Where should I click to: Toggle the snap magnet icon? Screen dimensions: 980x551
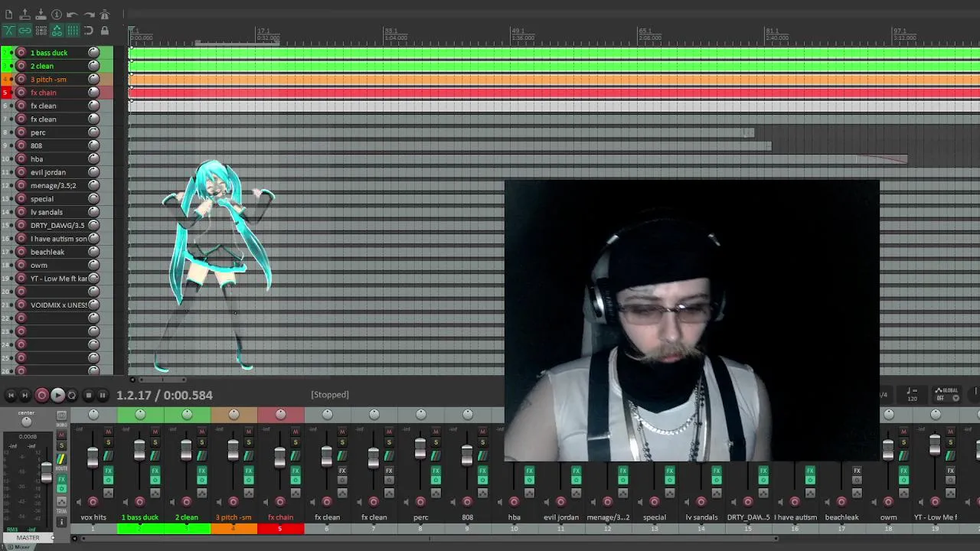coord(89,31)
